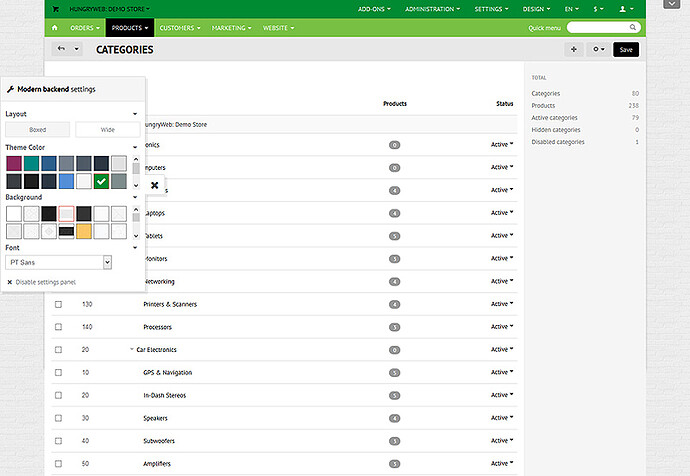This screenshot has height=476, width=690.
Task: Pick the bright blue theme color swatch
Action: pos(66,181)
